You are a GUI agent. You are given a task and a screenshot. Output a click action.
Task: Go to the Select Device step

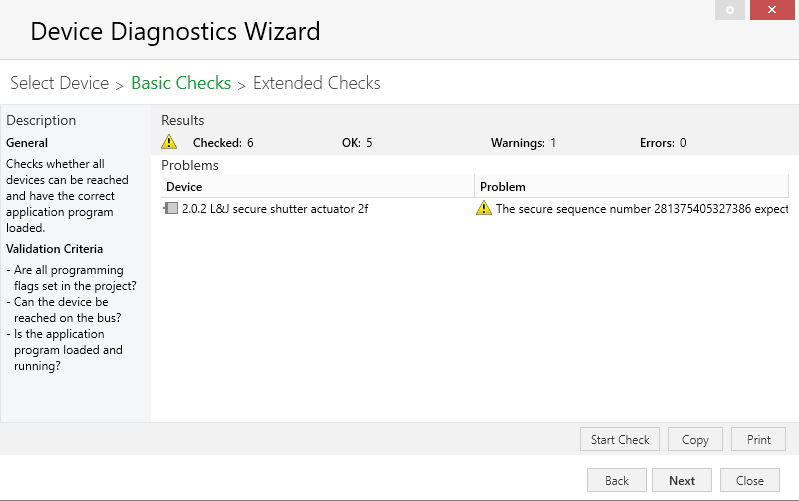[60, 83]
